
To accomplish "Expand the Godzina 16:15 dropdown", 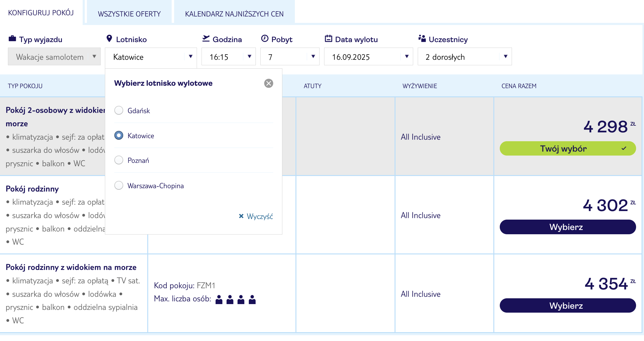I will click(229, 56).
